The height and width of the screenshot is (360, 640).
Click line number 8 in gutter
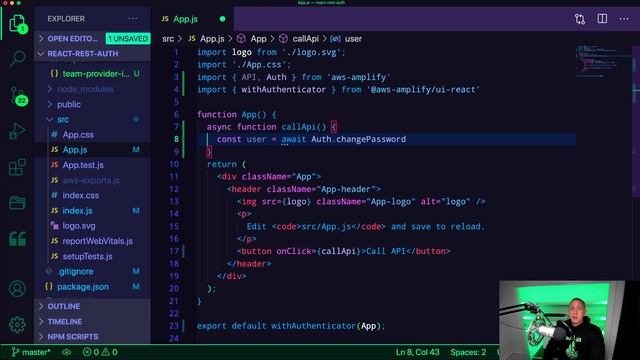click(x=176, y=139)
